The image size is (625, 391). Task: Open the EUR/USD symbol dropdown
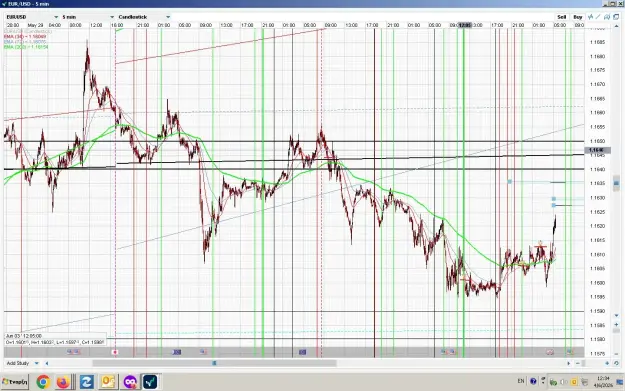[x=32, y=17]
